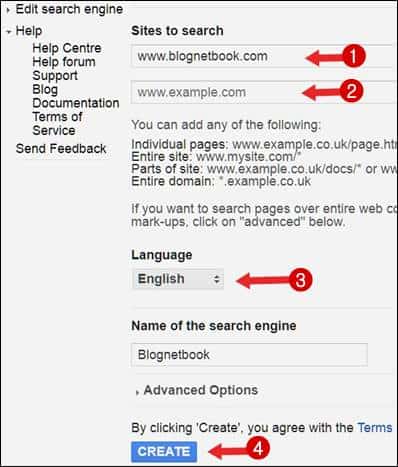This screenshot has height=467, width=398.
Task: Click the Language dropdown arrows
Action: tap(217, 279)
